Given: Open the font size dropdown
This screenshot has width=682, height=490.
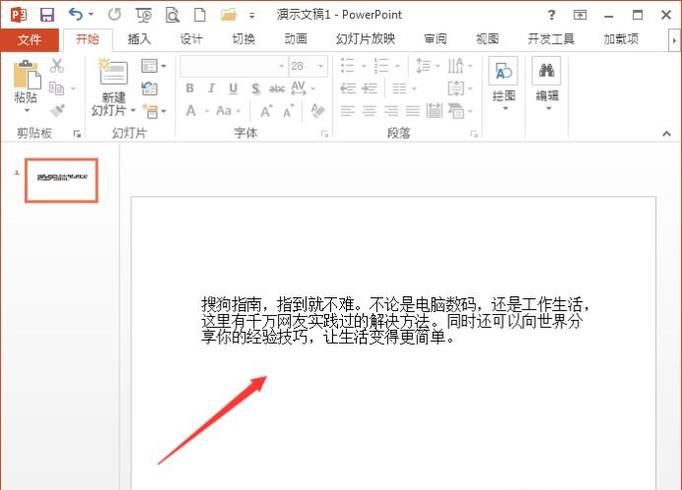Looking at the screenshot, I should (x=321, y=66).
